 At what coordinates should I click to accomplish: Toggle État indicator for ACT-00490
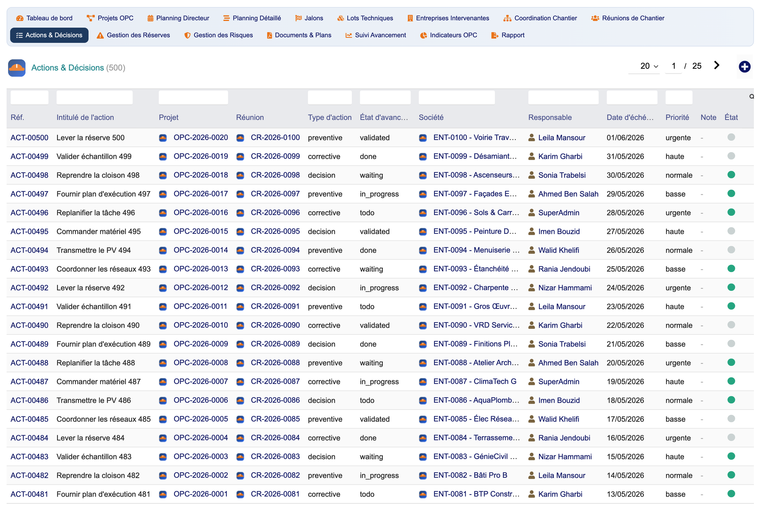point(731,325)
